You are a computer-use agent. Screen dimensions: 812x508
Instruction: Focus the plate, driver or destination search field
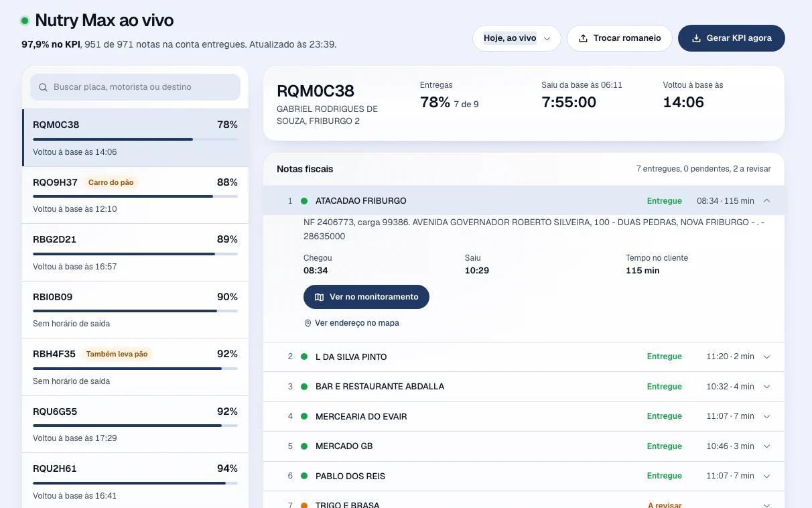pyautogui.click(x=135, y=87)
